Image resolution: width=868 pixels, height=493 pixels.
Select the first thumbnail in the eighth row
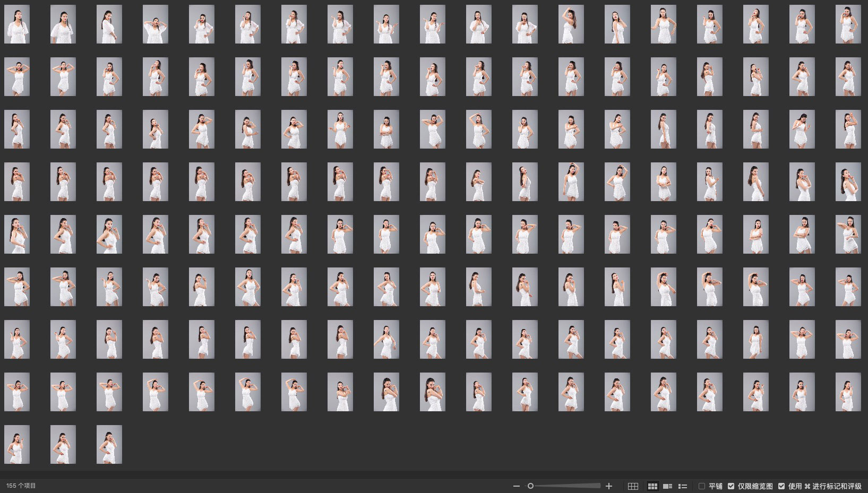tap(17, 392)
